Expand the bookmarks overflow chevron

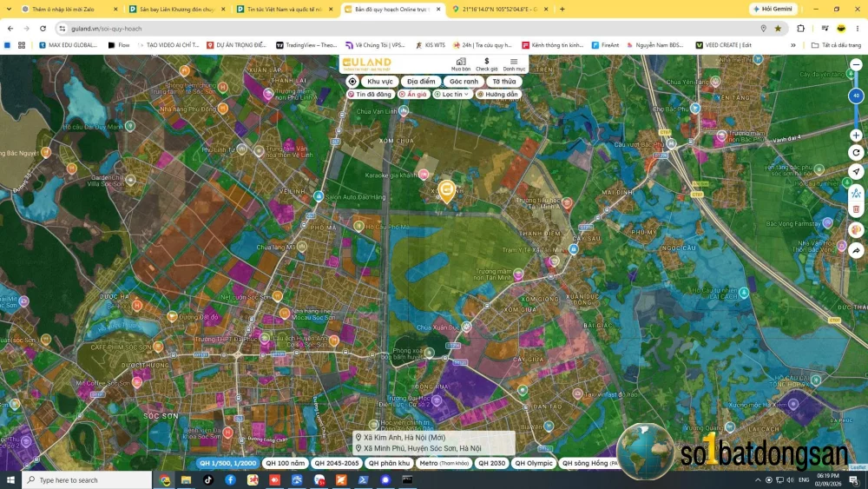point(792,45)
